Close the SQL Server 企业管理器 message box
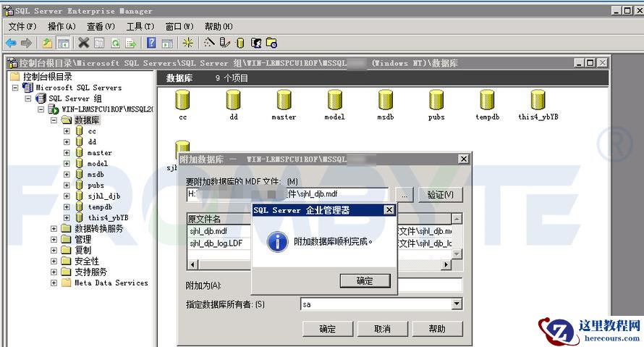The image size is (644, 347). coord(389,210)
